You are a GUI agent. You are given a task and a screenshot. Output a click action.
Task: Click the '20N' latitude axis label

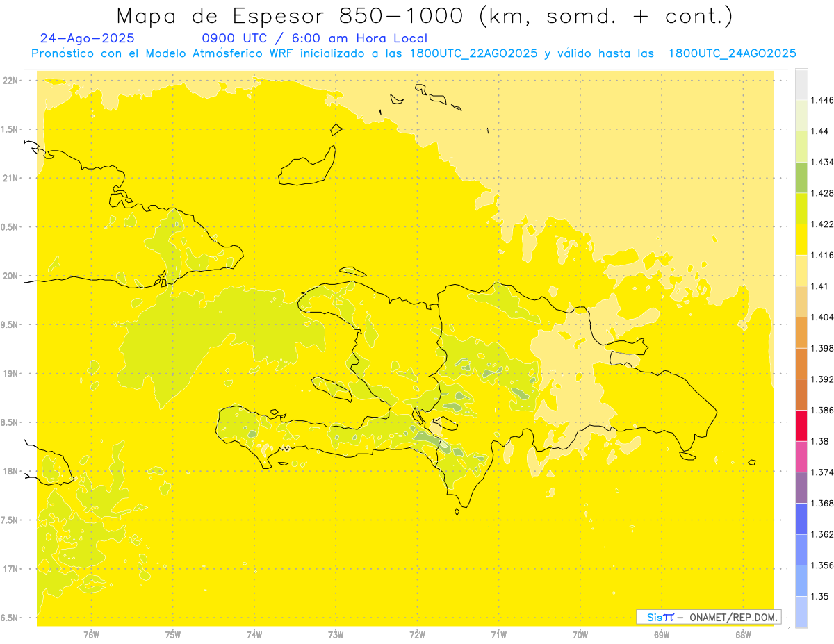(x=10, y=276)
